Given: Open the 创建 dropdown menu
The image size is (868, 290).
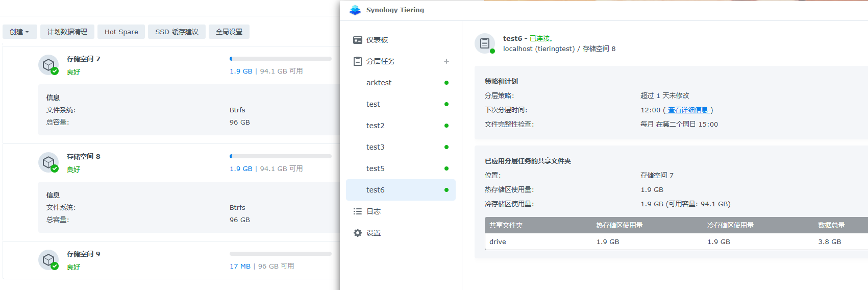Looking at the screenshot, I should click(x=19, y=32).
